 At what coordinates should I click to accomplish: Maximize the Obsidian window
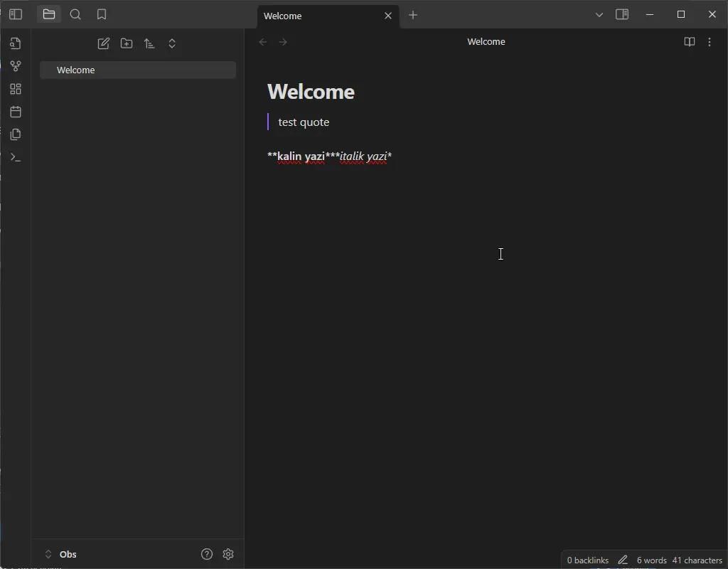(681, 15)
